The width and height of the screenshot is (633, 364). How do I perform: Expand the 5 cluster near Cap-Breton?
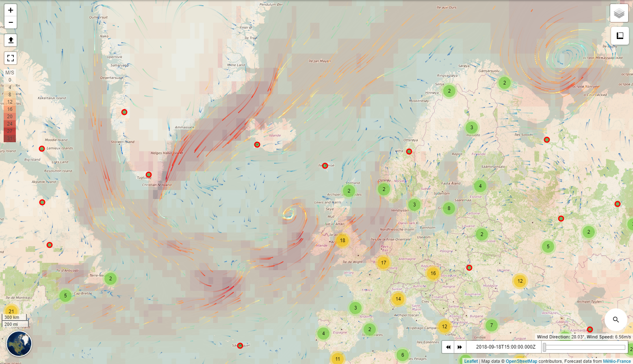tap(65, 295)
